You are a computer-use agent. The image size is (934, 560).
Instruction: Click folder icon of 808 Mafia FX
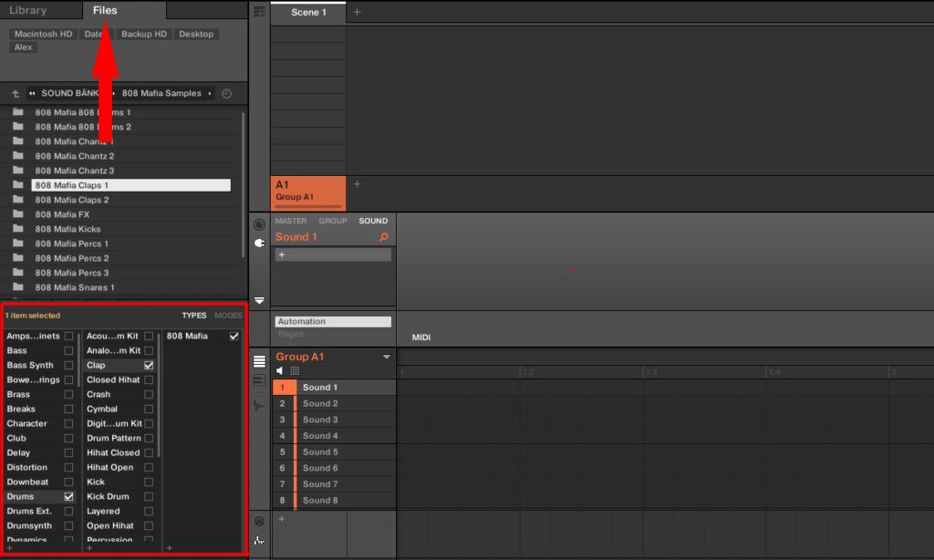[18, 213]
